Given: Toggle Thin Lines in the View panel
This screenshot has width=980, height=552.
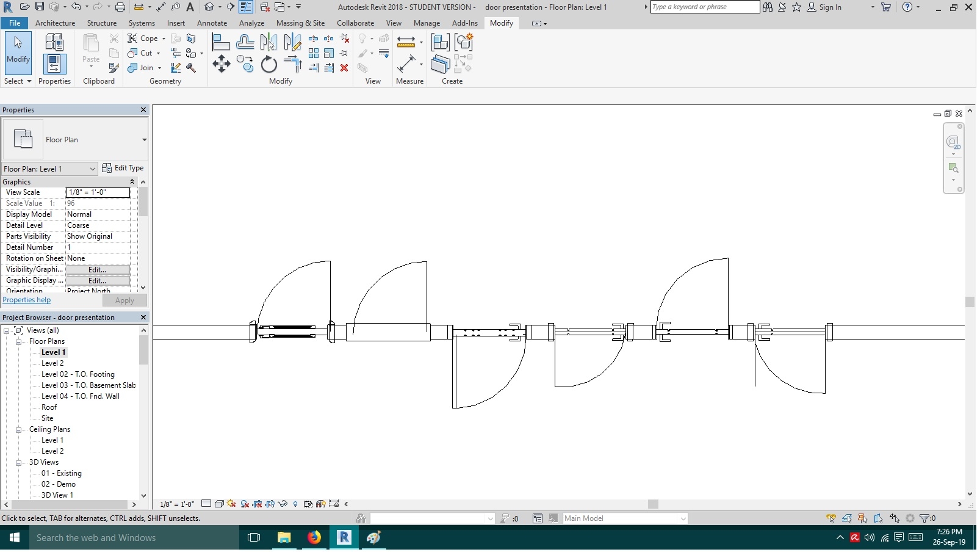Looking at the screenshot, I should click(x=383, y=53).
